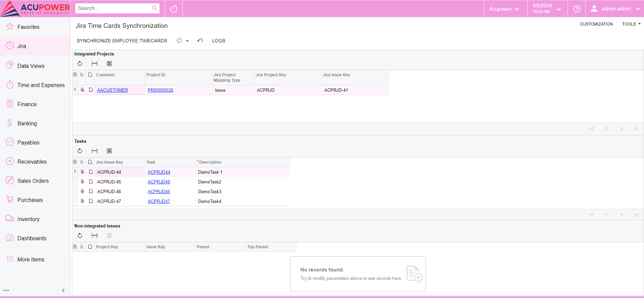Image resolution: width=644 pixels, height=298 pixels.
Task: Open the schedule dropdown arrow in toolbar
Action: click(187, 41)
